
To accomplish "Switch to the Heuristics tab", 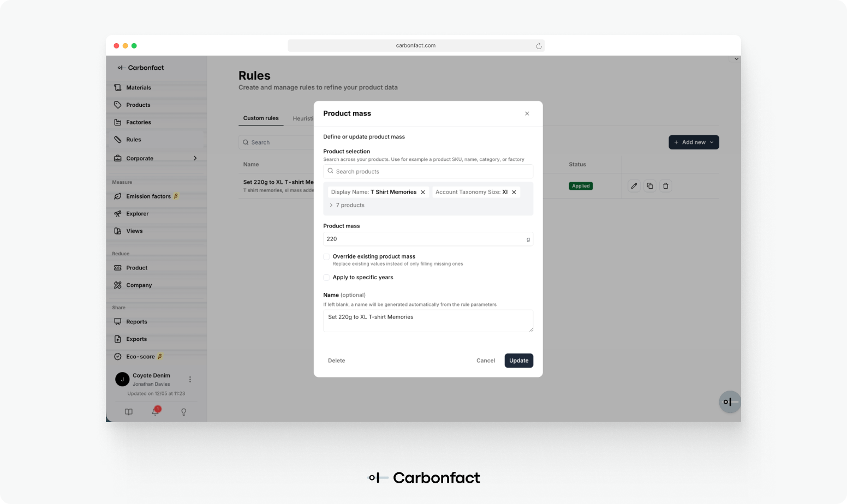I will (x=303, y=118).
